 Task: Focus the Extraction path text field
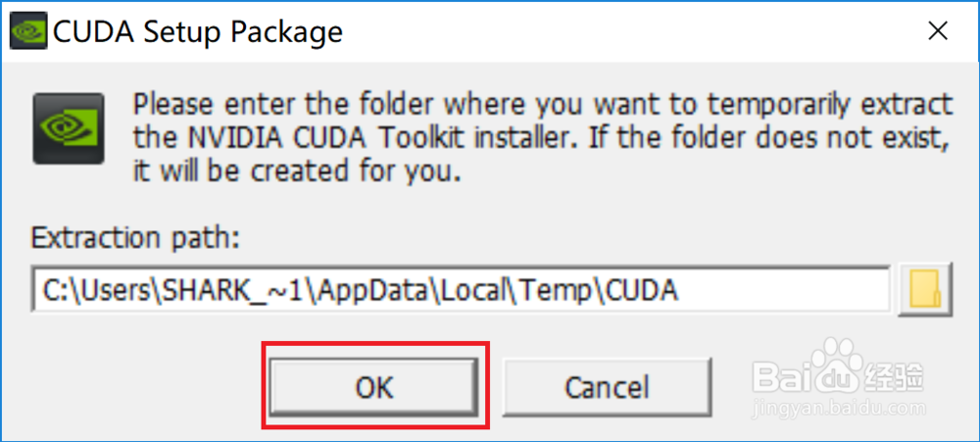[461, 289]
